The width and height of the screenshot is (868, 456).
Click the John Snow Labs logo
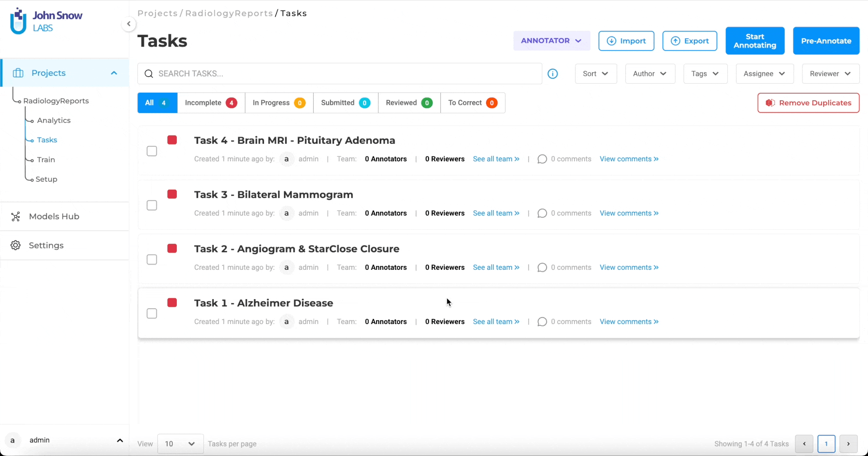[x=46, y=21]
